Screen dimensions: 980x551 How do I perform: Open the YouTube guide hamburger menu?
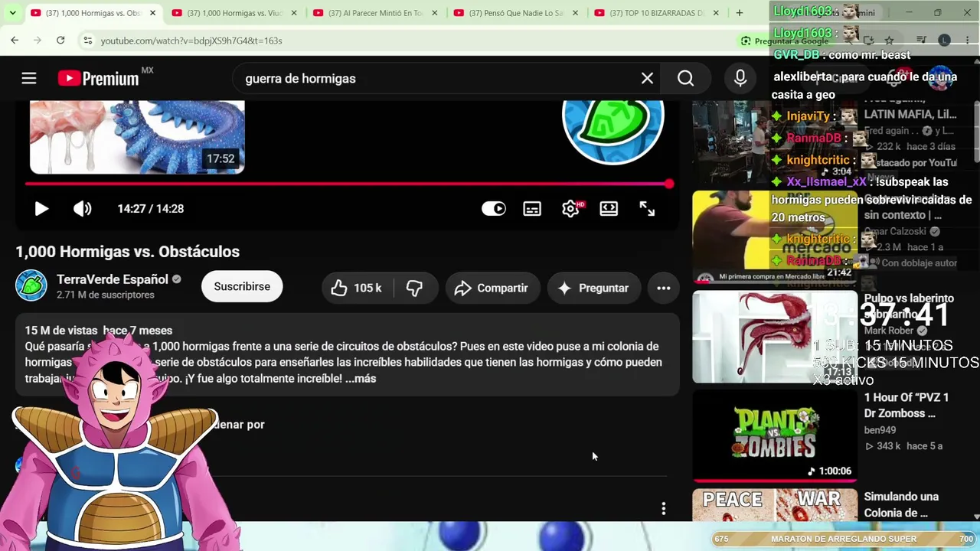29,78
